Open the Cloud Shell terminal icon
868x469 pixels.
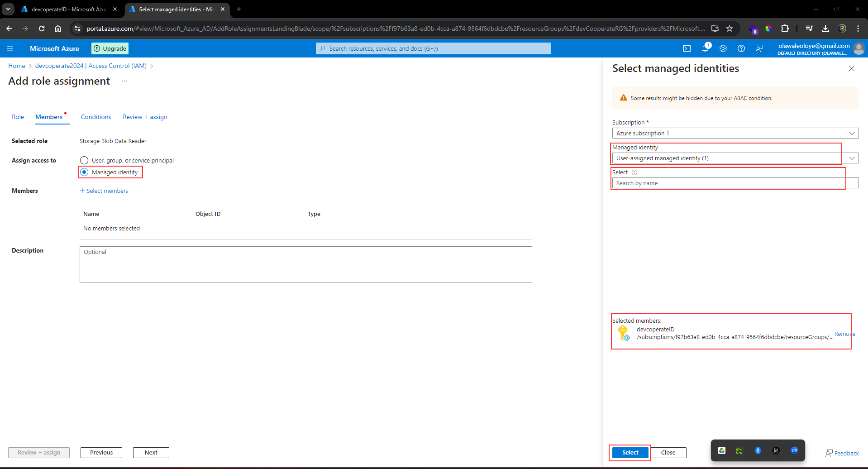point(687,48)
